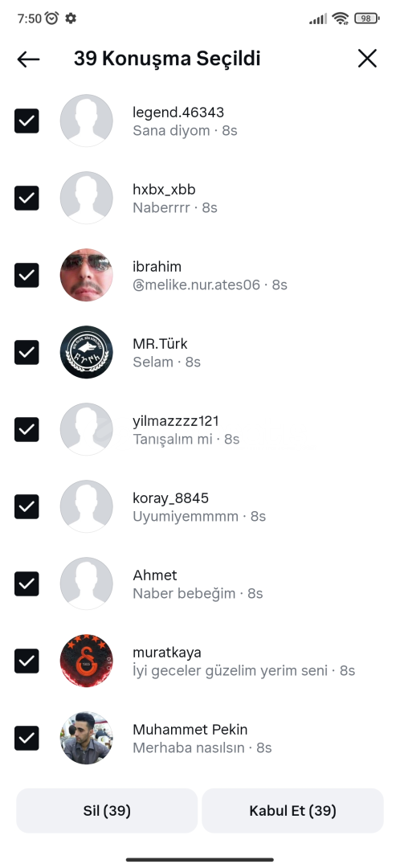The image size is (400, 868).
Task: Open legend.46343 default avatar
Action: pyautogui.click(x=86, y=120)
